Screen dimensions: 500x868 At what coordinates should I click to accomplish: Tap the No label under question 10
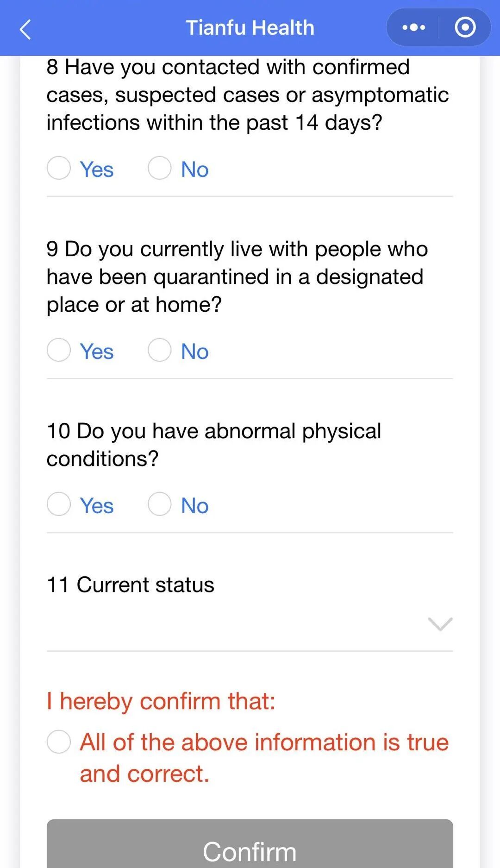click(194, 506)
